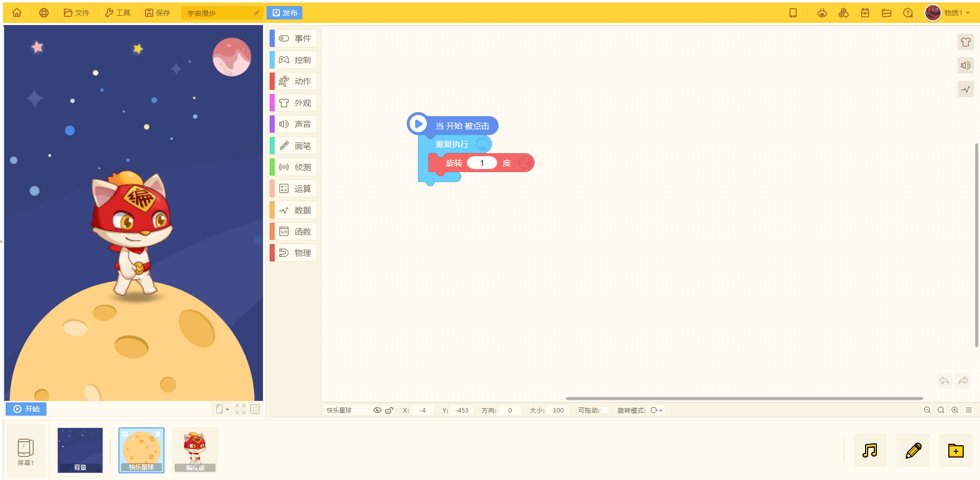Open the yellow add-folder material library
Screen dimensions: 980x480
[x=956, y=450]
